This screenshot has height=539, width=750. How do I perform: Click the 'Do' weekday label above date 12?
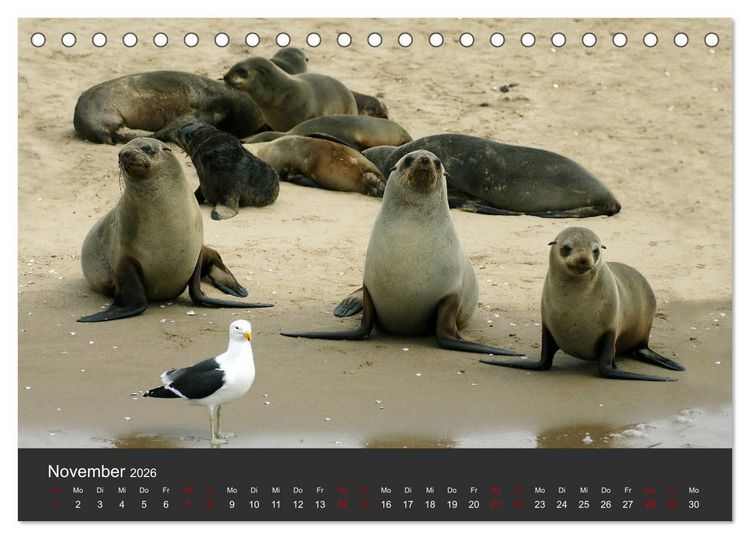(x=298, y=490)
